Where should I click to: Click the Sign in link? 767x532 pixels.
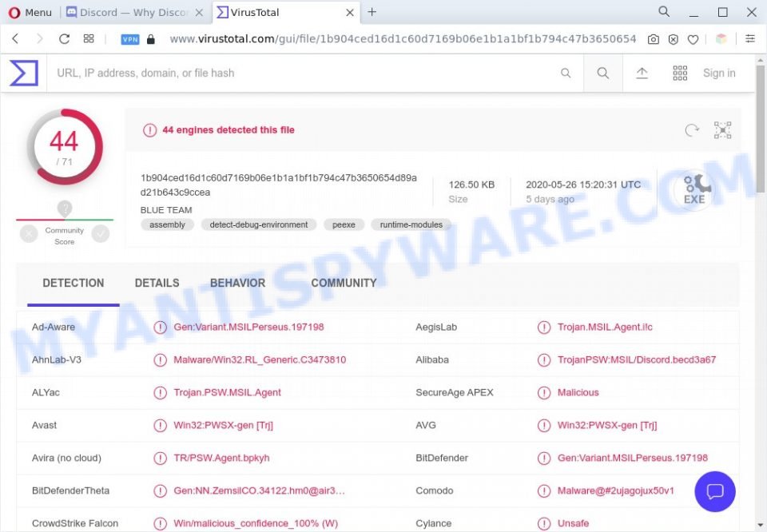719,73
